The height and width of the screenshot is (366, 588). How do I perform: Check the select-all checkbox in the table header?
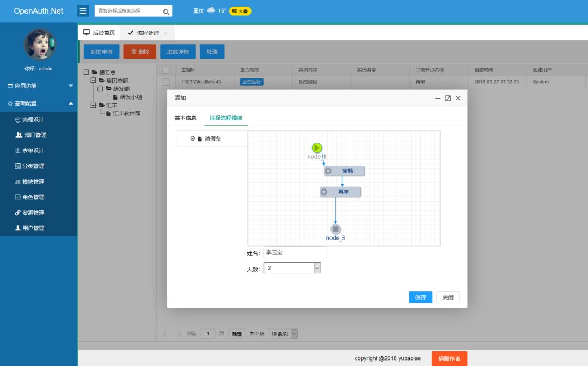pyautogui.click(x=166, y=70)
